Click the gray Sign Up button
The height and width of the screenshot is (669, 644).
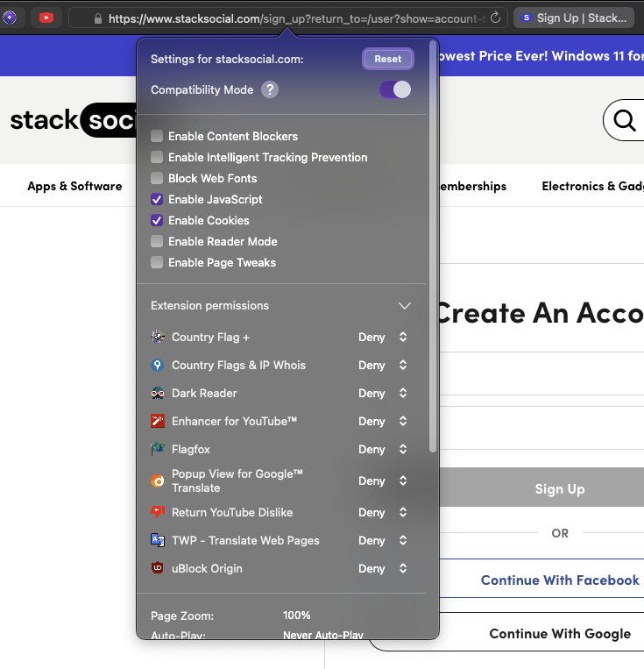click(541, 488)
